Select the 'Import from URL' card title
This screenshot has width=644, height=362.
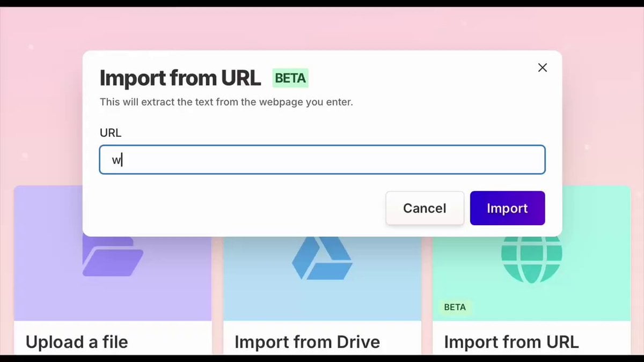[x=511, y=342]
